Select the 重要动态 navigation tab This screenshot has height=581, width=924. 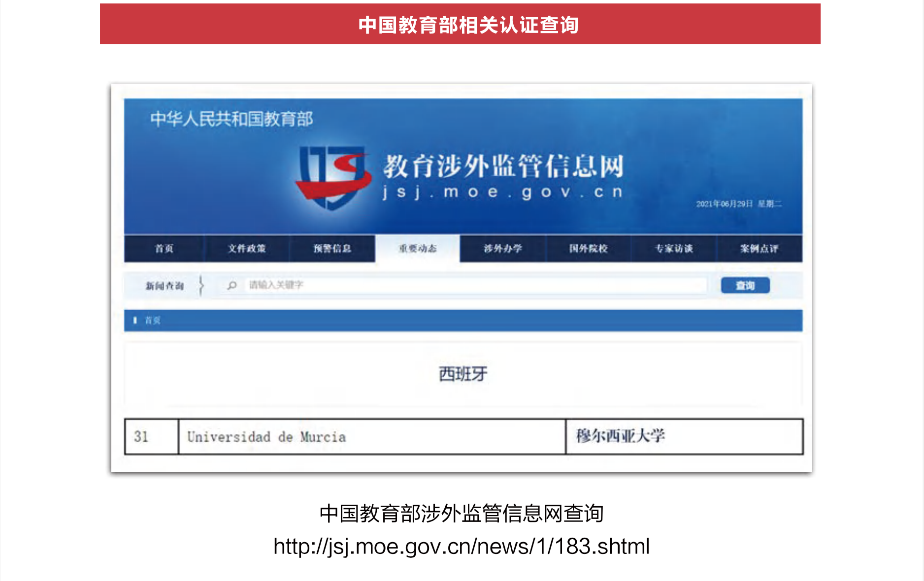click(x=418, y=249)
